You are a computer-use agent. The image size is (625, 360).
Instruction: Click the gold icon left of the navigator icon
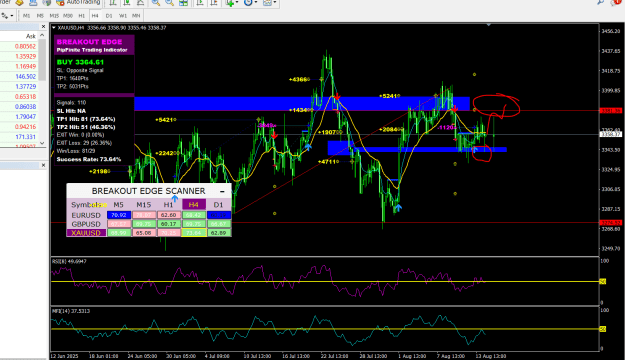20,2
